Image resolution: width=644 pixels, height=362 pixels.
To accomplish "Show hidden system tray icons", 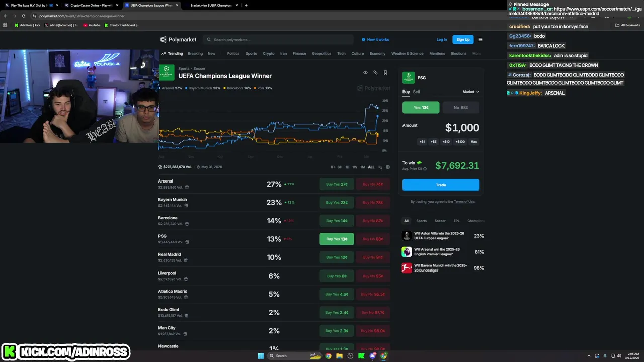I will point(589,356).
